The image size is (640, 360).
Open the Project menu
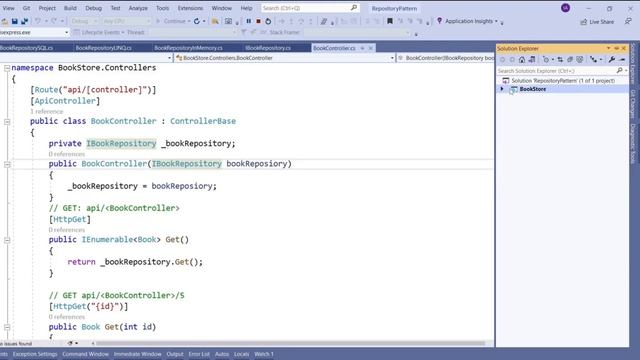[47, 8]
